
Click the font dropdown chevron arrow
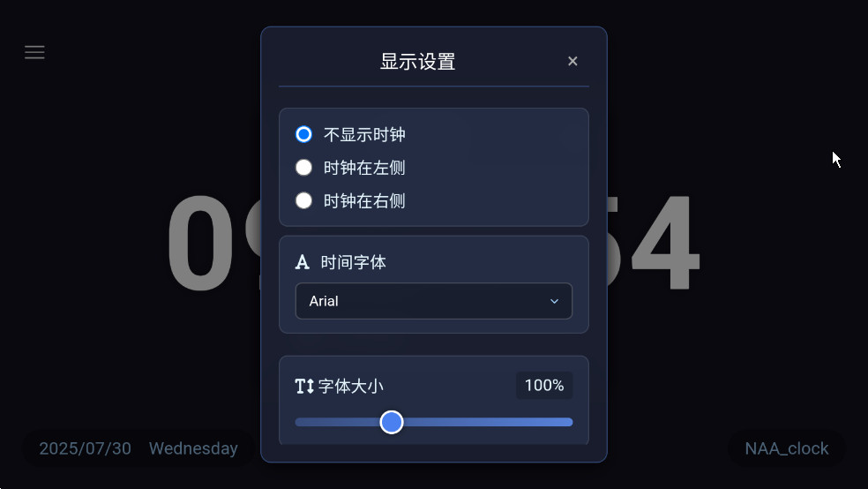point(554,301)
